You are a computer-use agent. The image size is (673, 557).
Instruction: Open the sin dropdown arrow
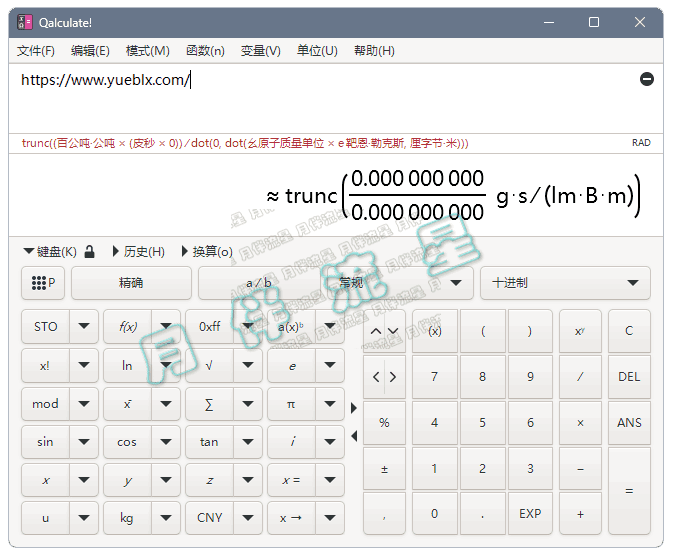coord(84,442)
